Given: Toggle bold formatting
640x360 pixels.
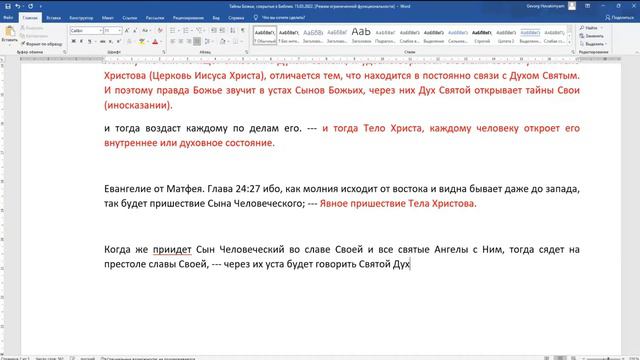Looking at the screenshot, I should (73, 41).
